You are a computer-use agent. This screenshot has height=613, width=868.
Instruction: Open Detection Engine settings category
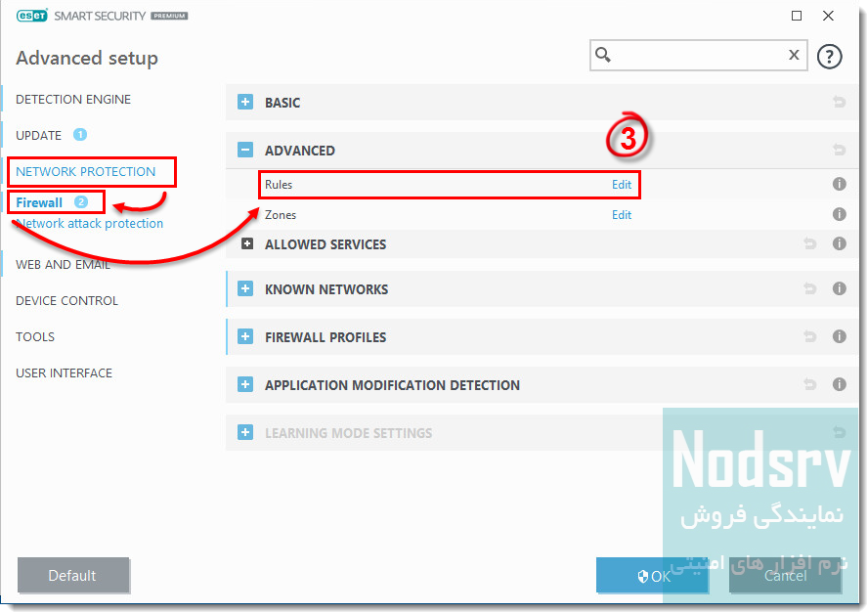[x=73, y=100]
